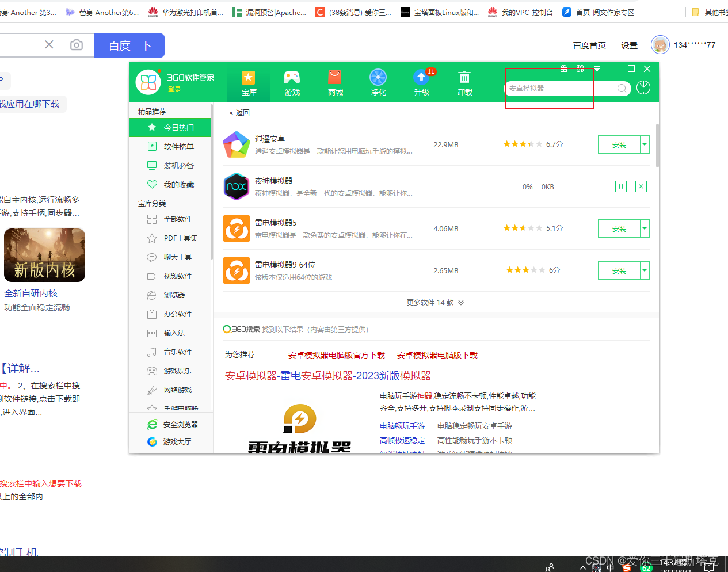Open 装机必备 in sidebar
This screenshot has width=728, height=572.
pyautogui.click(x=170, y=166)
